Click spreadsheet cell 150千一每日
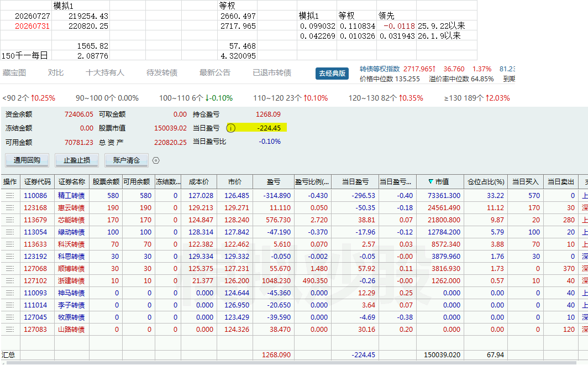Viewport: 588px width, 365px height. click(25, 55)
